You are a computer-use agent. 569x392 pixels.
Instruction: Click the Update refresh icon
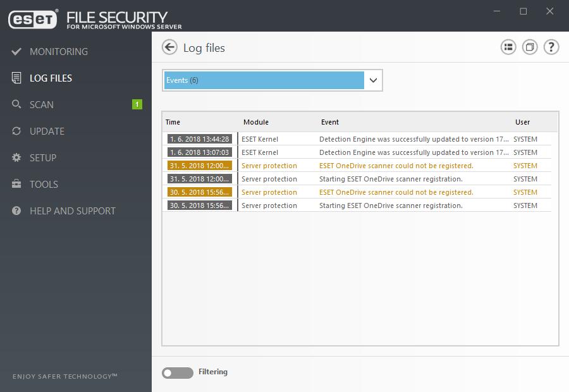16,131
